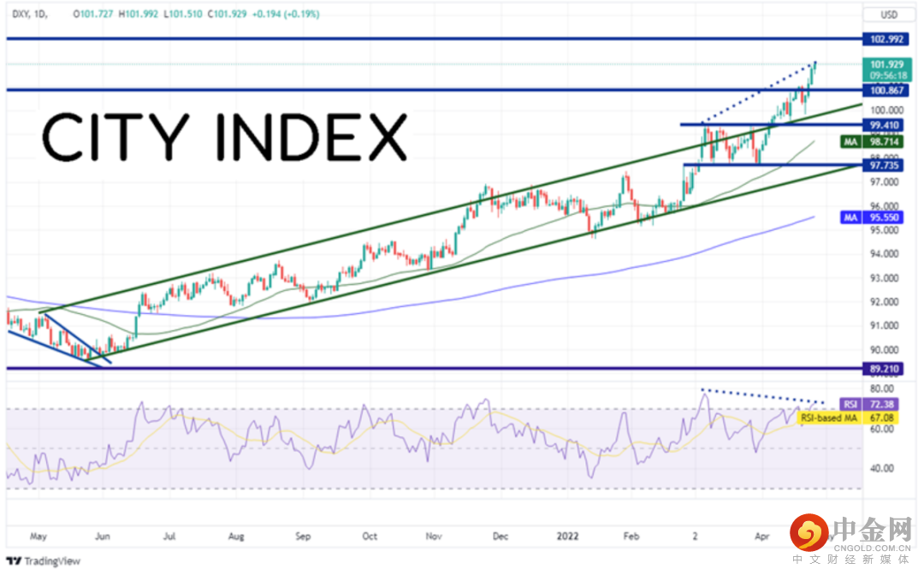Click the low value L101.510
Screen dimensions: 924x575
(183, 14)
